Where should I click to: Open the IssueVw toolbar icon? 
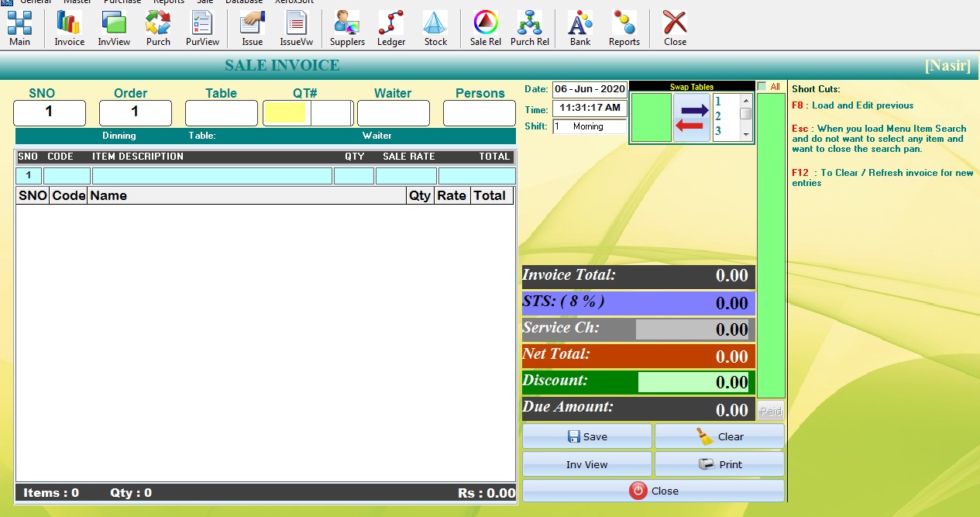click(x=296, y=29)
